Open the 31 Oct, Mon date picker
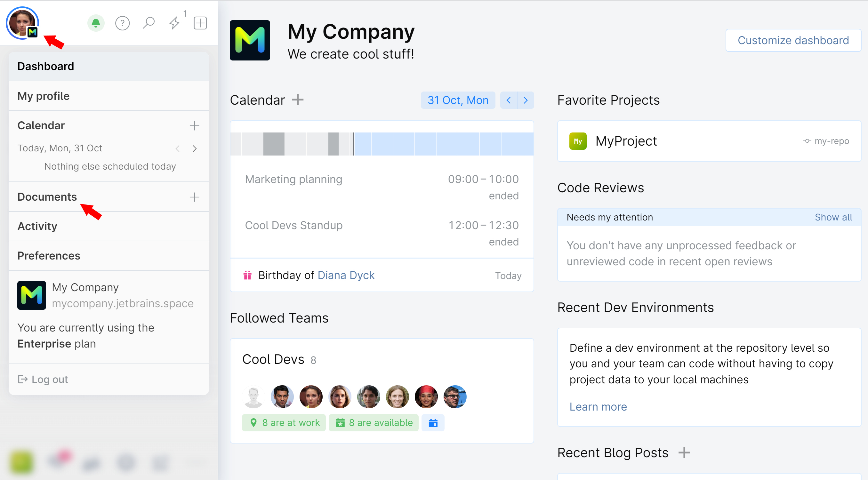The height and width of the screenshot is (480, 868). [458, 100]
